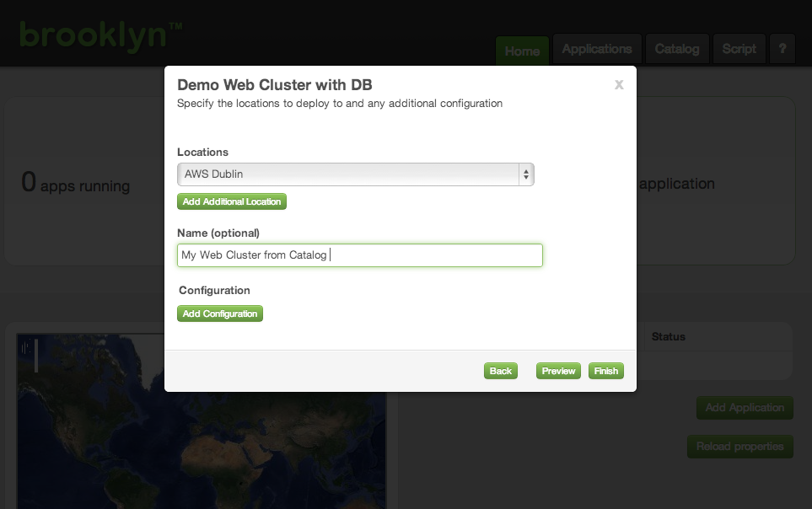Screen dimensions: 812x509
Task: Preview the application configuration
Action: coord(558,371)
